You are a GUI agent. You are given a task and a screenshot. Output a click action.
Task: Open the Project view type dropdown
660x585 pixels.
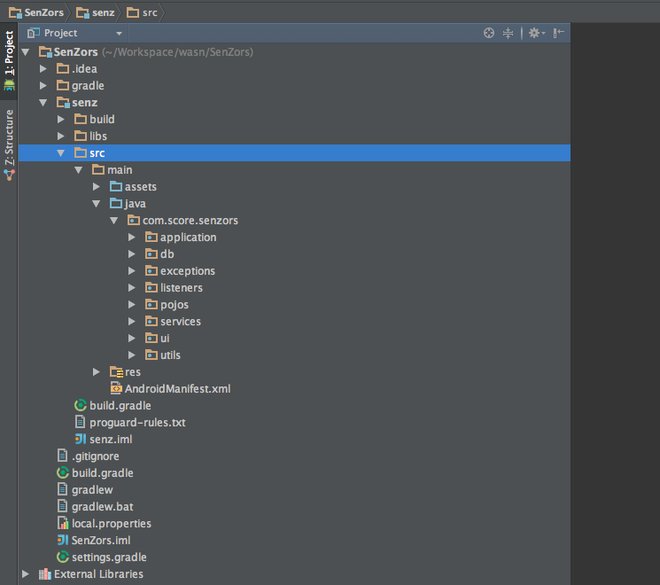[x=119, y=33]
